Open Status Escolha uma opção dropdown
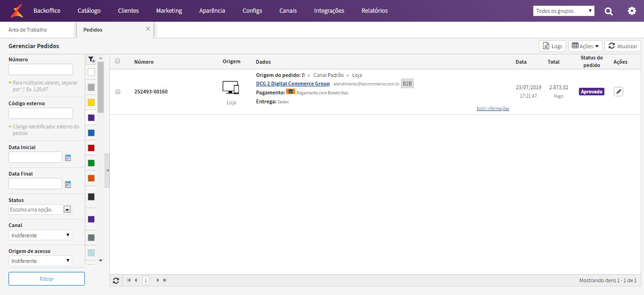This screenshot has width=644, height=295. (x=40, y=210)
